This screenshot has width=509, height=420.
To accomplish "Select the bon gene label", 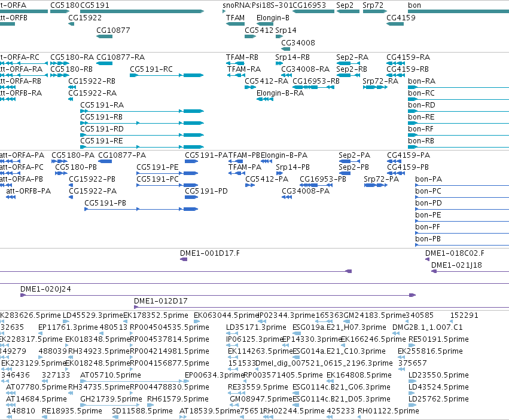I will 414,5.
